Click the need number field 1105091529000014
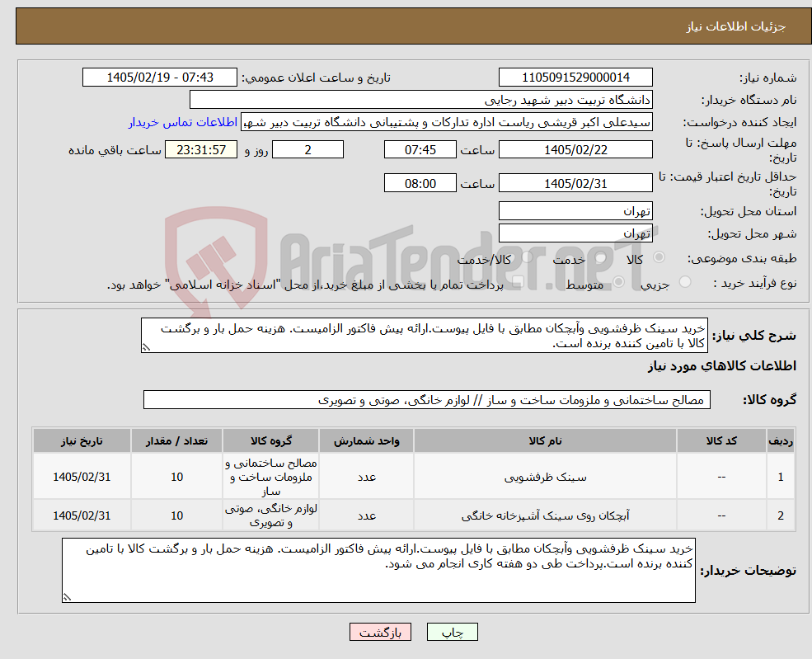 [575, 78]
